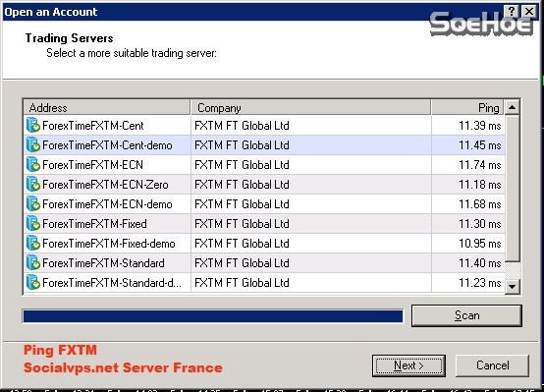Open the dialog's ? help button

tap(512, 12)
